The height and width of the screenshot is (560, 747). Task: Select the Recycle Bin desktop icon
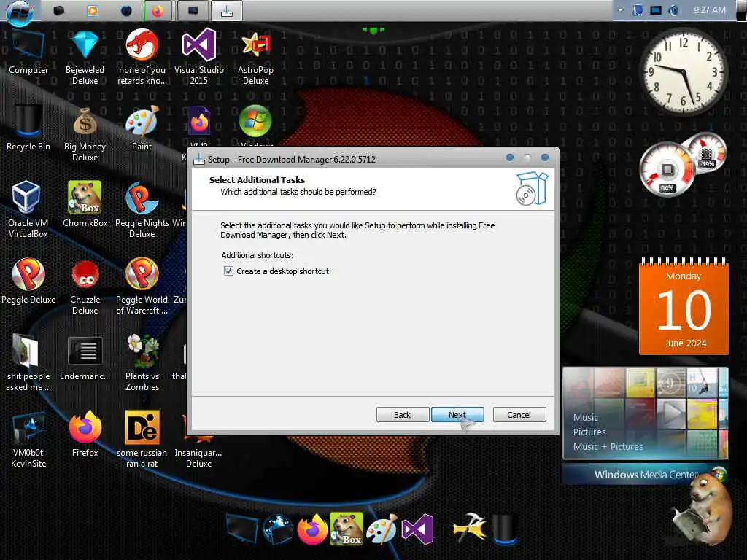tap(28, 128)
